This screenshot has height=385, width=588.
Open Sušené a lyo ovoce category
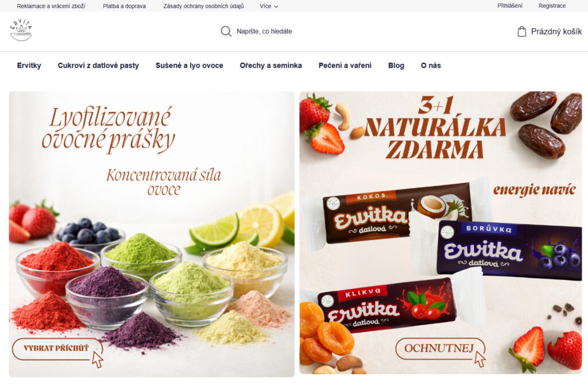pyautogui.click(x=189, y=66)
